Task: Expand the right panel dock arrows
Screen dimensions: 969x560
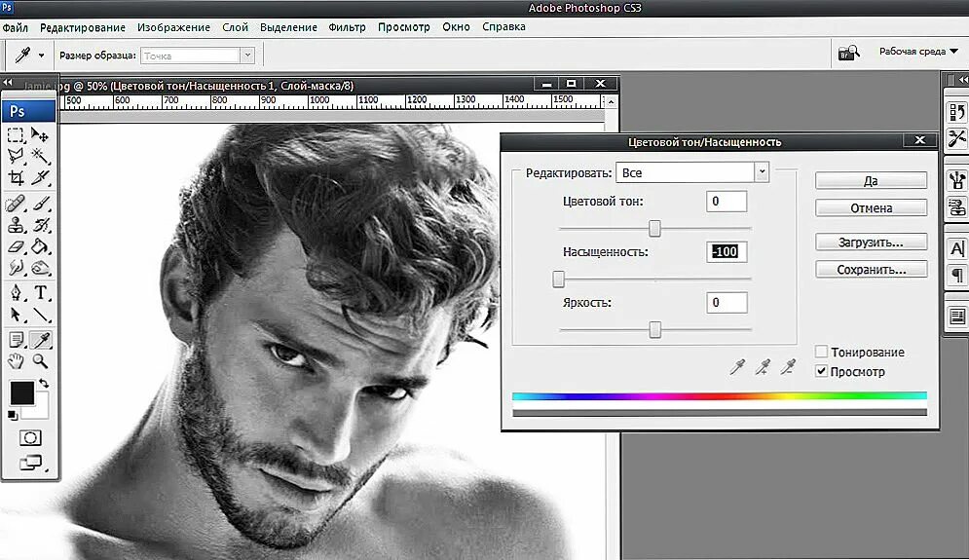Action: 963,80
